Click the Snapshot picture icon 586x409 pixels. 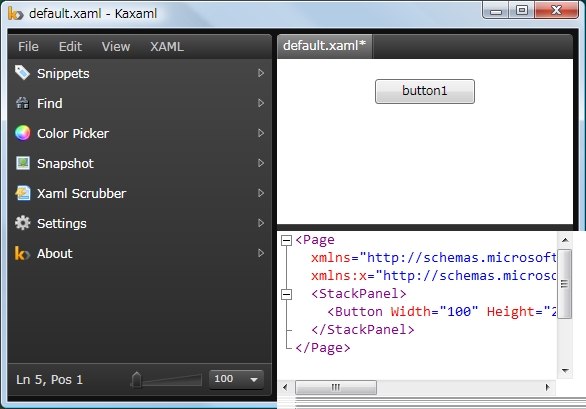[x=23, y=163]
